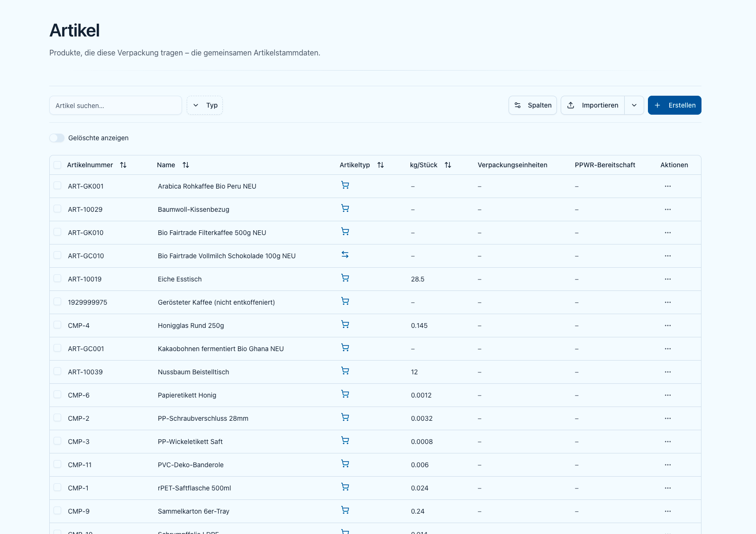
Task: Check the box for ART-10039
Action: coord(57,371)
